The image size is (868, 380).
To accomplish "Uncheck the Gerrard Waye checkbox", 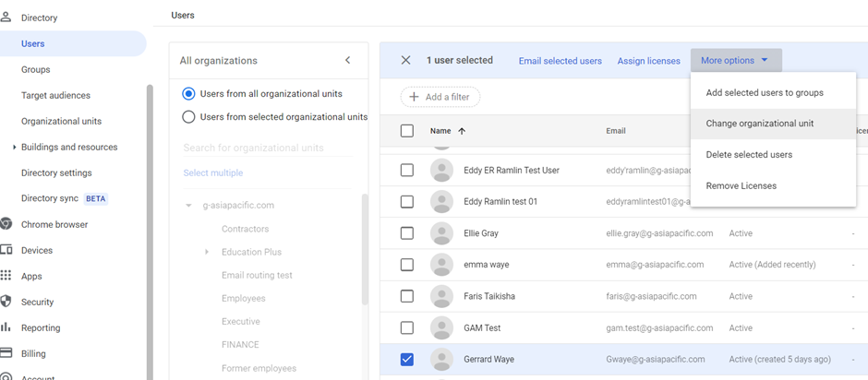I will point(407,360).
